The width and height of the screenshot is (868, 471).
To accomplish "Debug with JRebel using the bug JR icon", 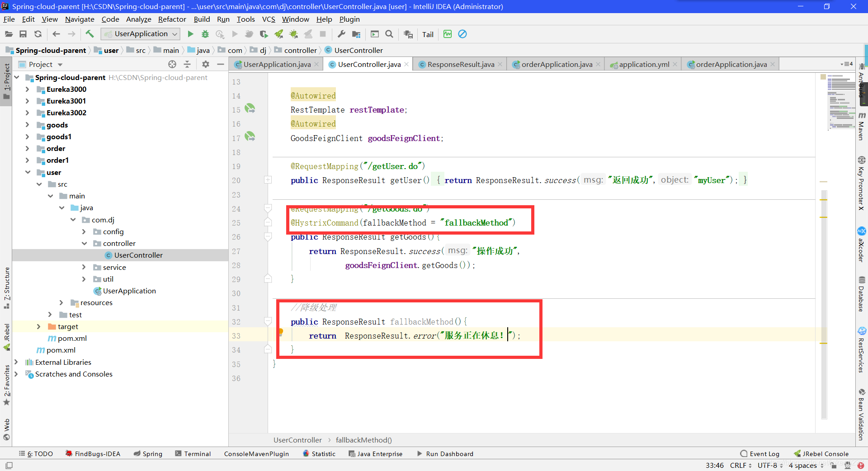I will click(294, 34).
